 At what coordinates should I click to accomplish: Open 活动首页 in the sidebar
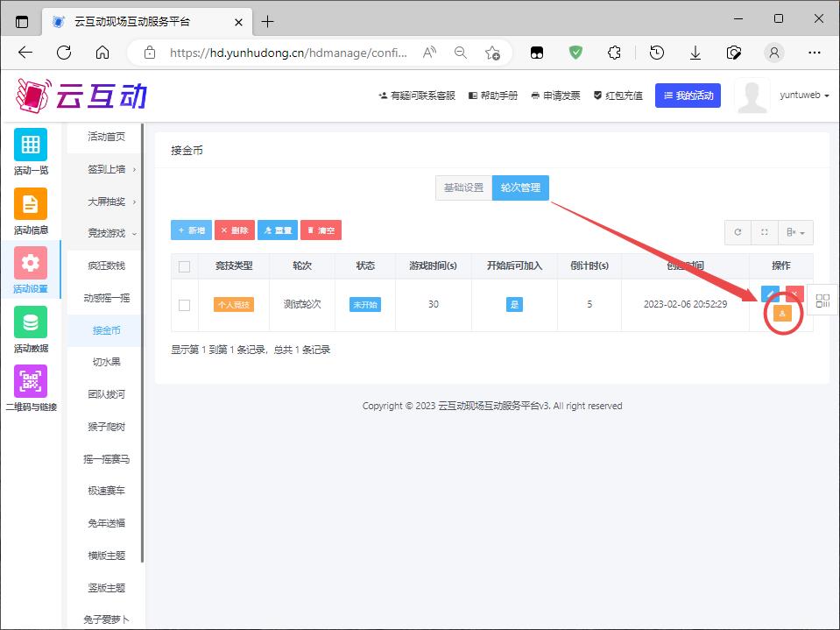pyautogui.click(x=107, y=137)
